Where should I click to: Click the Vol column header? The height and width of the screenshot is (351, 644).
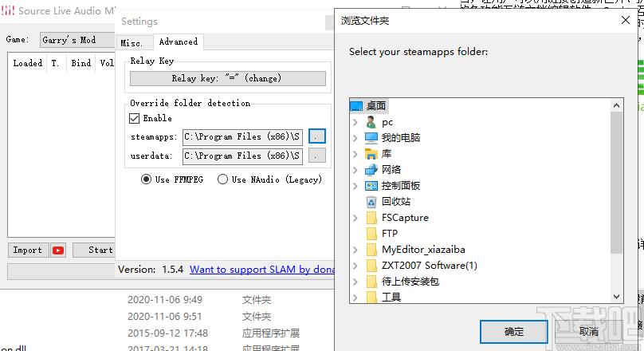point(106,63)
